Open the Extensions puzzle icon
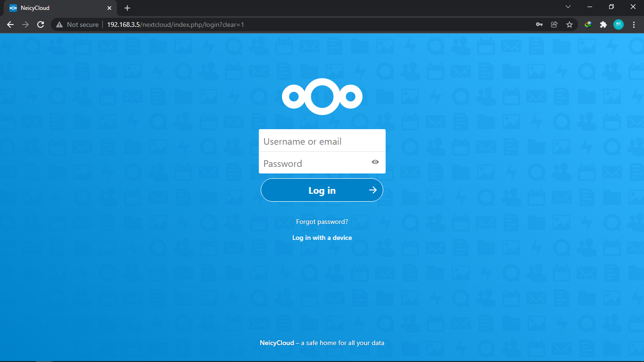Image resolution: width=644 pixels, height=362 pixels. coord(603,25)
